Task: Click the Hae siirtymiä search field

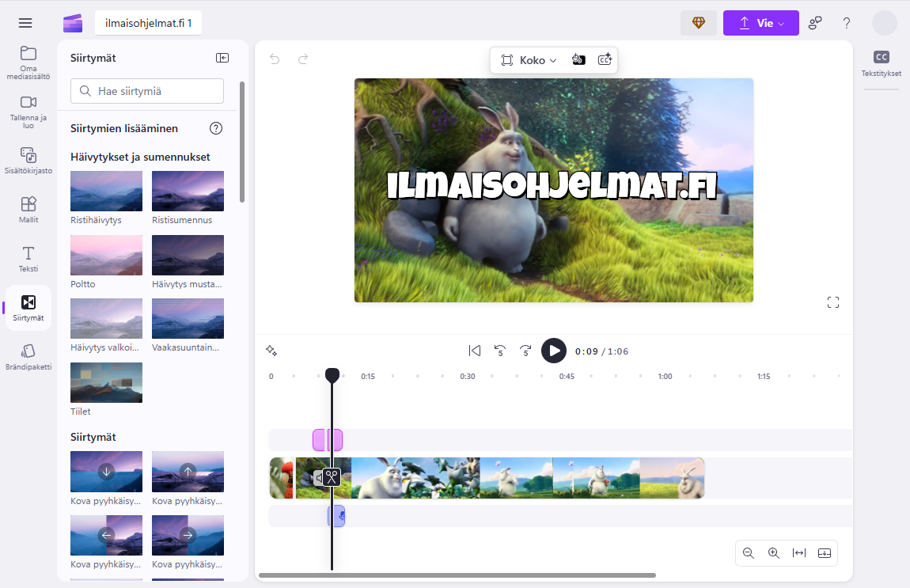Action: point(147,91)
